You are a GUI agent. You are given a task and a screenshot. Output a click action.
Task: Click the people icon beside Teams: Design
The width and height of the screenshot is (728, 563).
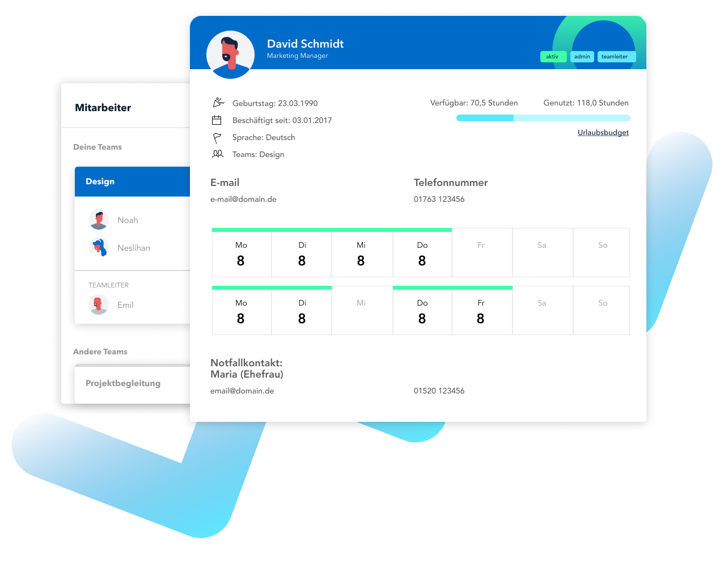tap(218, 154)
